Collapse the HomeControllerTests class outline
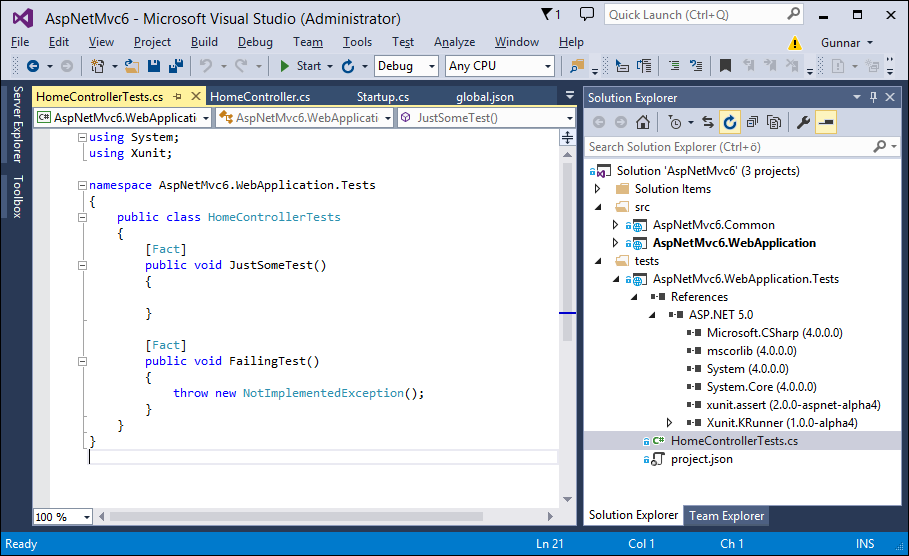This screenshot has height=556, width=909. (82, 217)
